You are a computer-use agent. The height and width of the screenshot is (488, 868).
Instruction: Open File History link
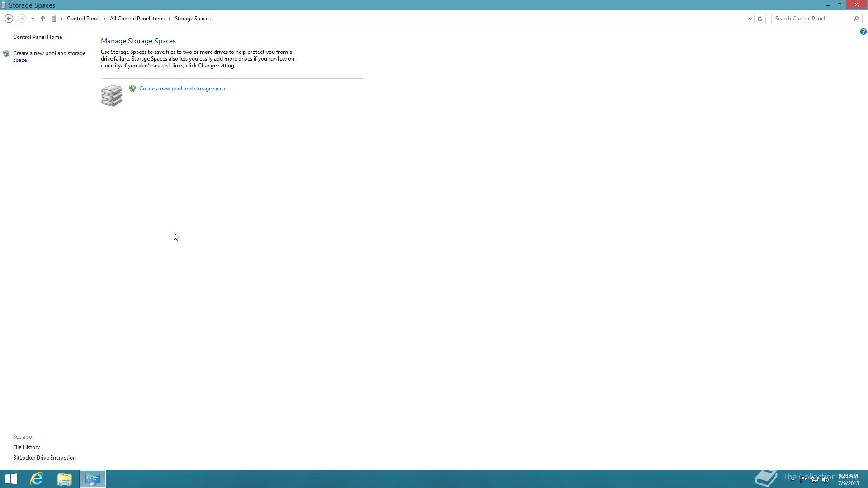26,447
